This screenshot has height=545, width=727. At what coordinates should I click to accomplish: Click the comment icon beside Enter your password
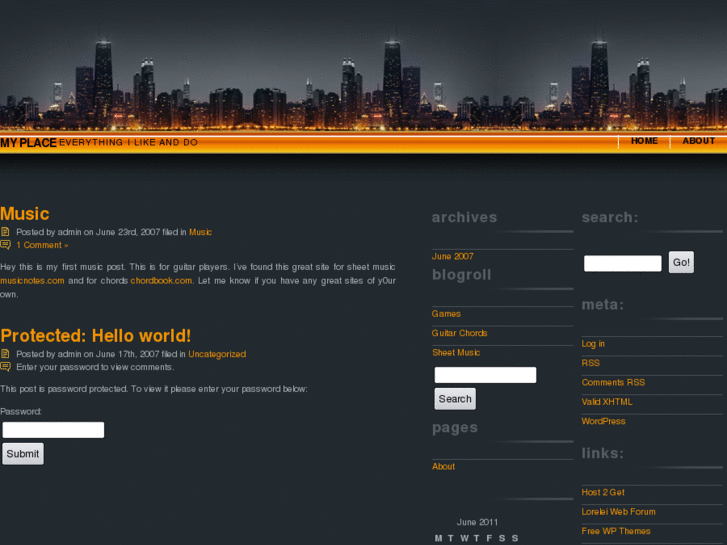click(x=5, y=366)
